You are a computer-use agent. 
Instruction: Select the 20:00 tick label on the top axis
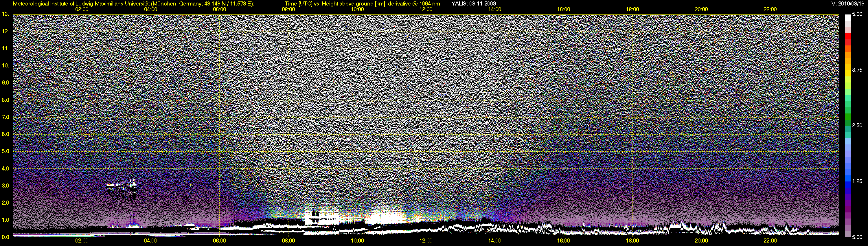click(701, 10)
